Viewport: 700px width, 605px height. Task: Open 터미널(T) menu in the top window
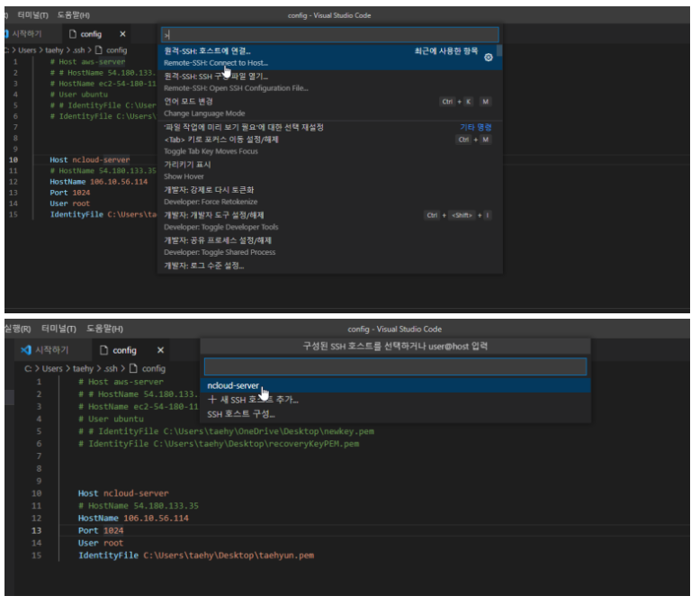click(32, 15)
